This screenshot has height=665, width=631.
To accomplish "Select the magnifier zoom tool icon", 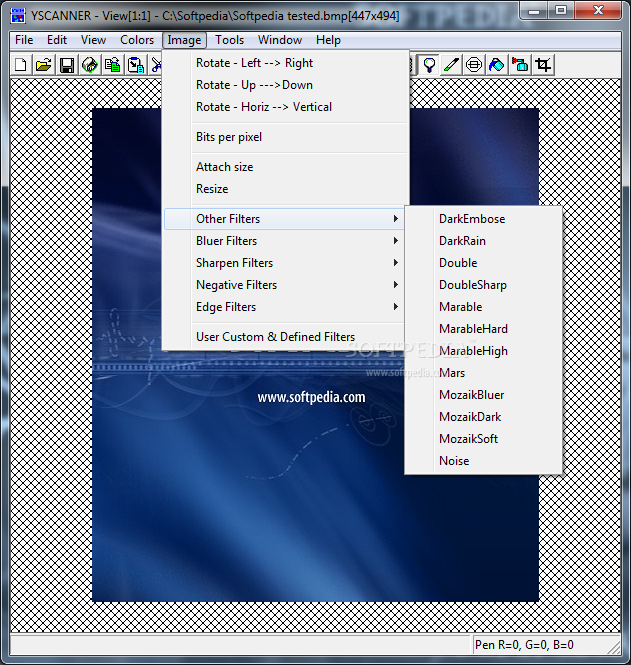I will coord(429,65).
